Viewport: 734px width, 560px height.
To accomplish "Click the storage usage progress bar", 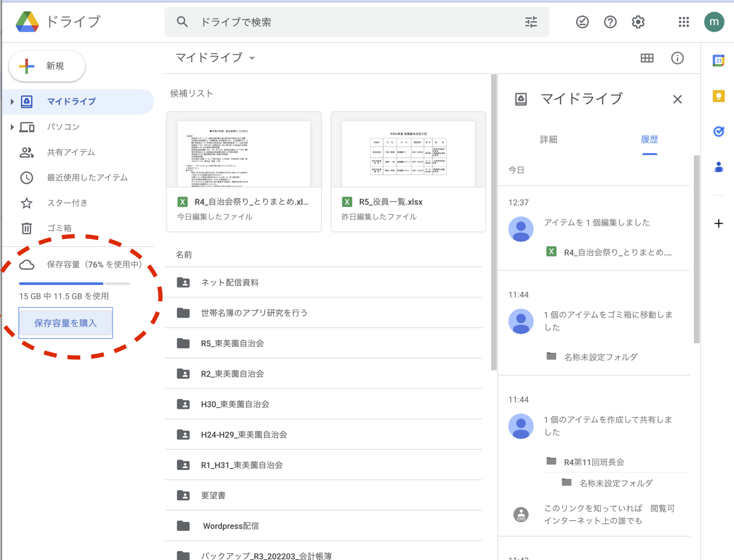I will [74, 284].
